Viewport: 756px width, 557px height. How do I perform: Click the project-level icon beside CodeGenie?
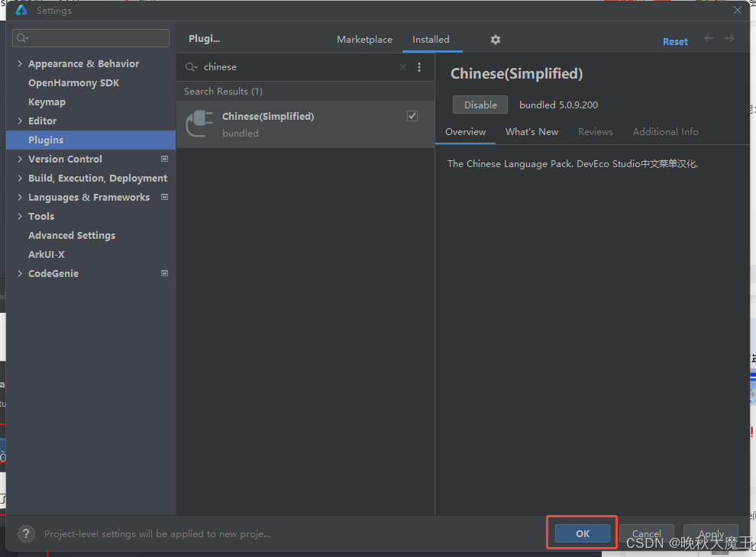(x=164, y=273)
